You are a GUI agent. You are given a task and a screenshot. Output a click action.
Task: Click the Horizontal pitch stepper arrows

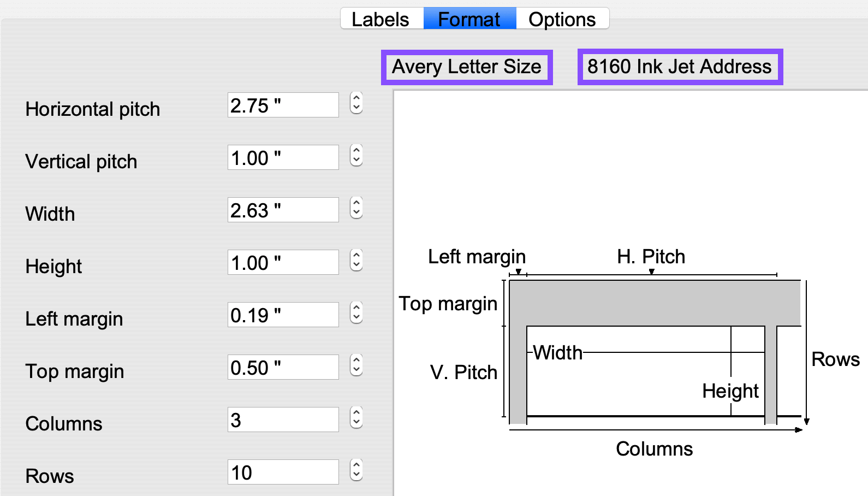point(356,103)
